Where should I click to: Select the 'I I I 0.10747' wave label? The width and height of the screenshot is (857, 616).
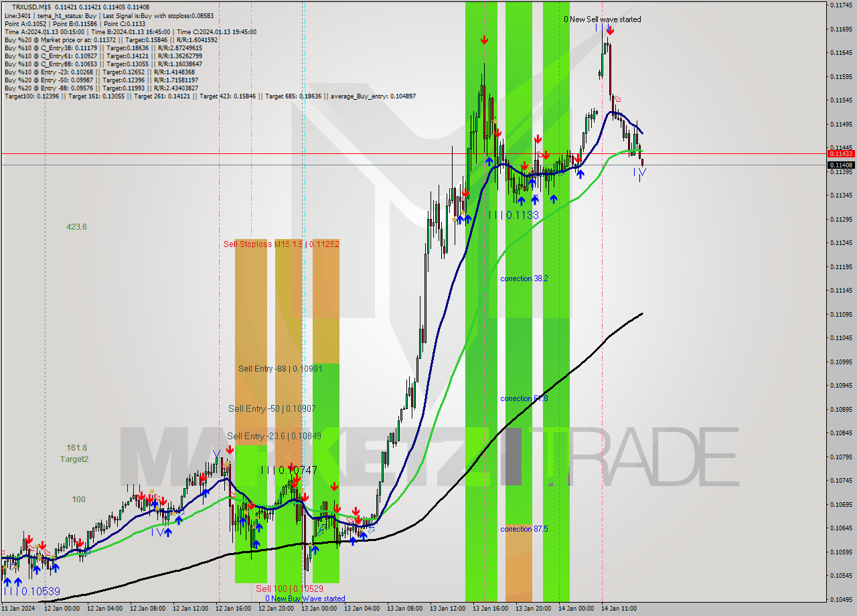pos(289,471)
